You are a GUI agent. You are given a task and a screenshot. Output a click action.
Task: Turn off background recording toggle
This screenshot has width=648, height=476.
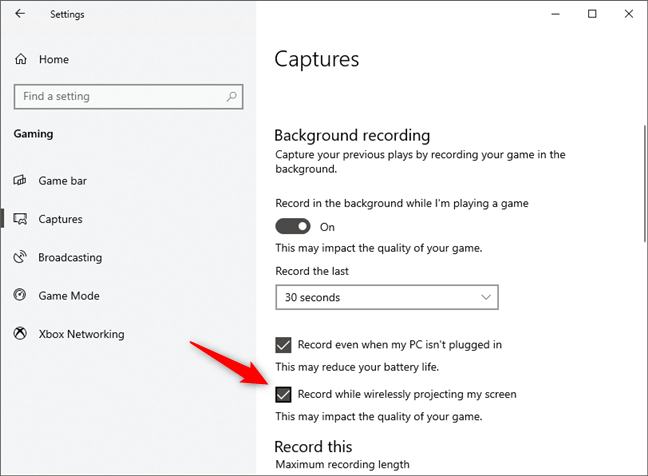pos(293,226)
